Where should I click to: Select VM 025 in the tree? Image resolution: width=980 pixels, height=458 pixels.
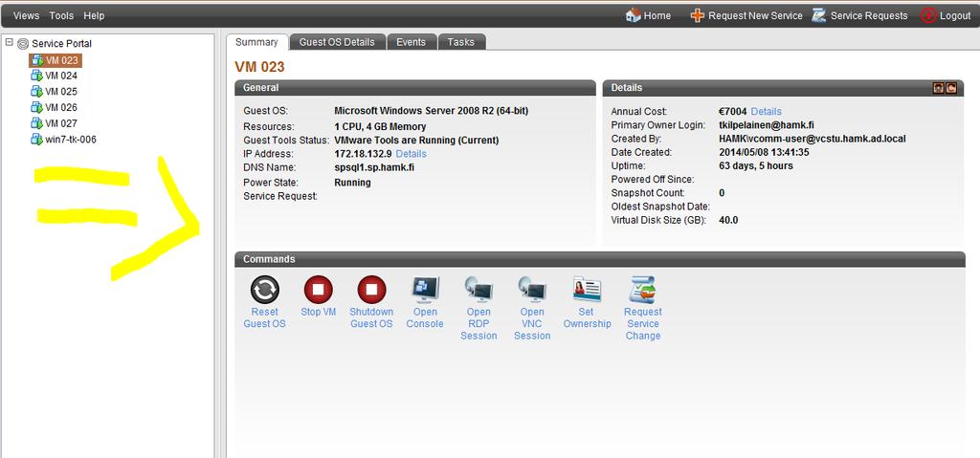point(61,91)
